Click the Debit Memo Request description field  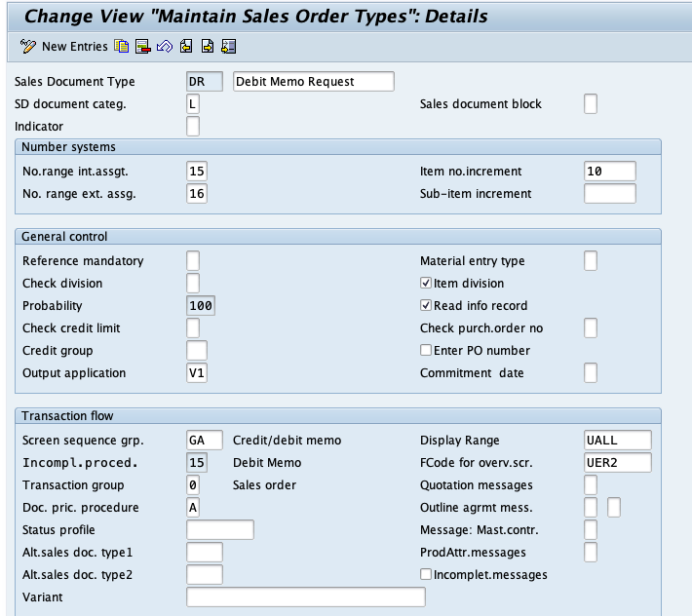(x=313, y=82)
